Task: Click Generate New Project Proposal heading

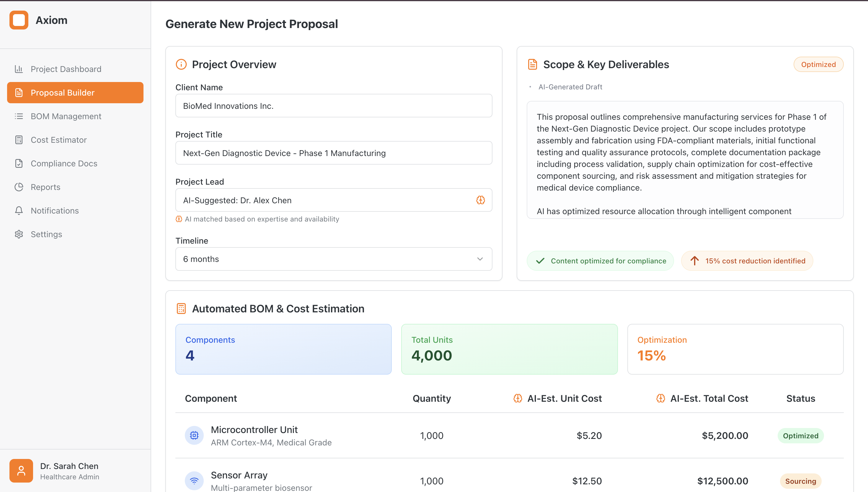Action: (252, 24)
